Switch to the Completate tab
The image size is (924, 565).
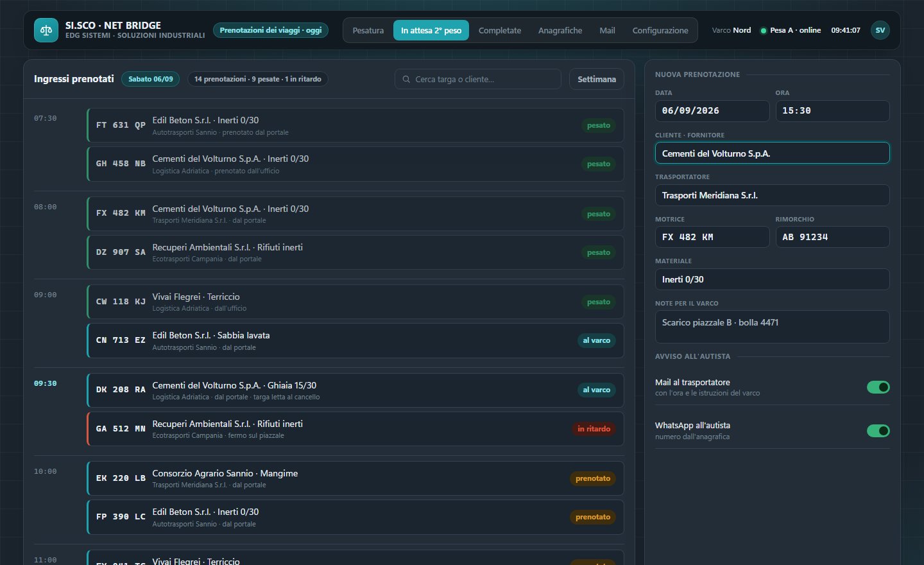point(500,30)
